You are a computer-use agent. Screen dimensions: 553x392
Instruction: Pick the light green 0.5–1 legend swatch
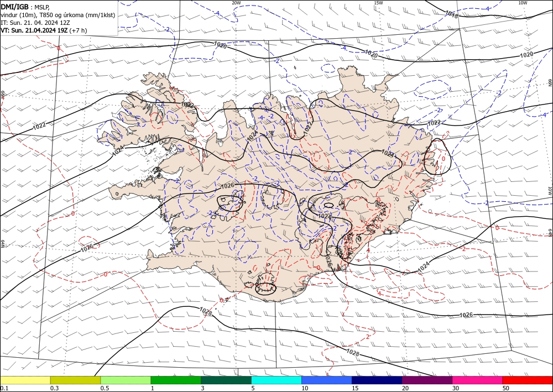point(126,380)
